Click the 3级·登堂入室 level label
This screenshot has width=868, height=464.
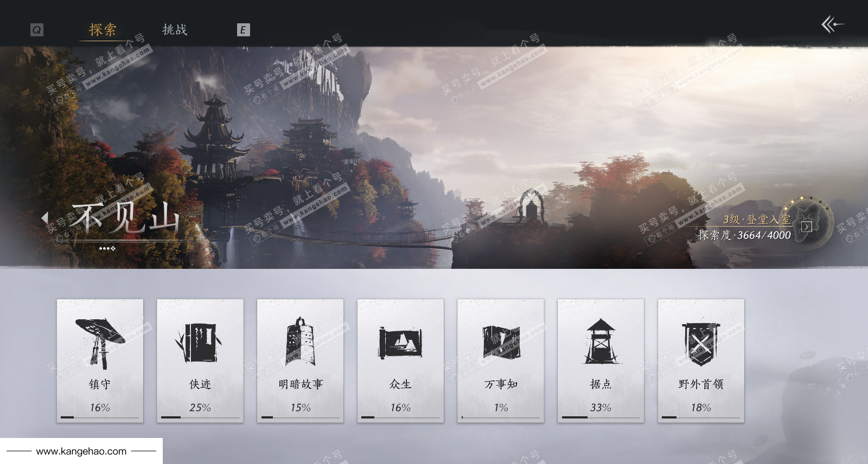point(756,220)
